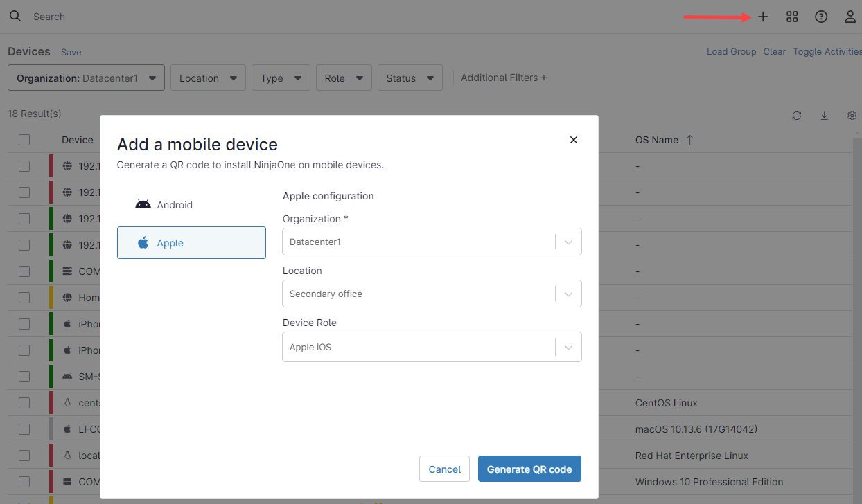Click the refresh results icon
The image size is (862, 504).
(x=797, y=116)
